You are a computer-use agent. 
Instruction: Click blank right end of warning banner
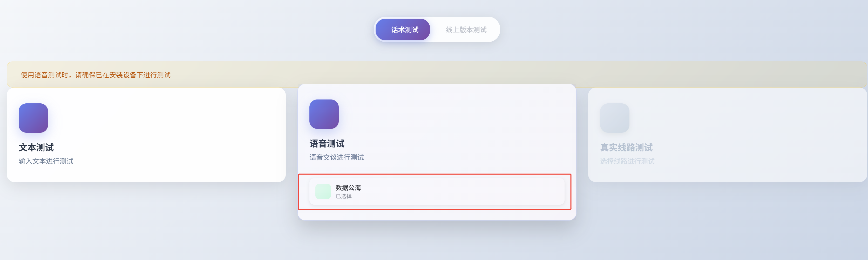click(x=775, y=74)
